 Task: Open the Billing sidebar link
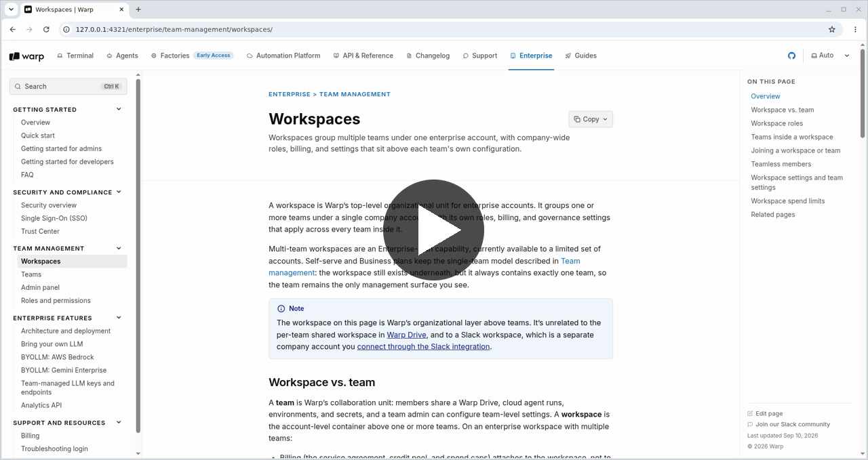point(30,436)
